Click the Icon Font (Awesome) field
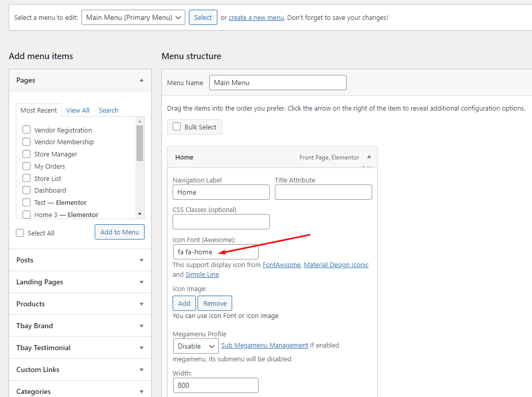This screenshot has height=397, width=532. pos(216,252)
